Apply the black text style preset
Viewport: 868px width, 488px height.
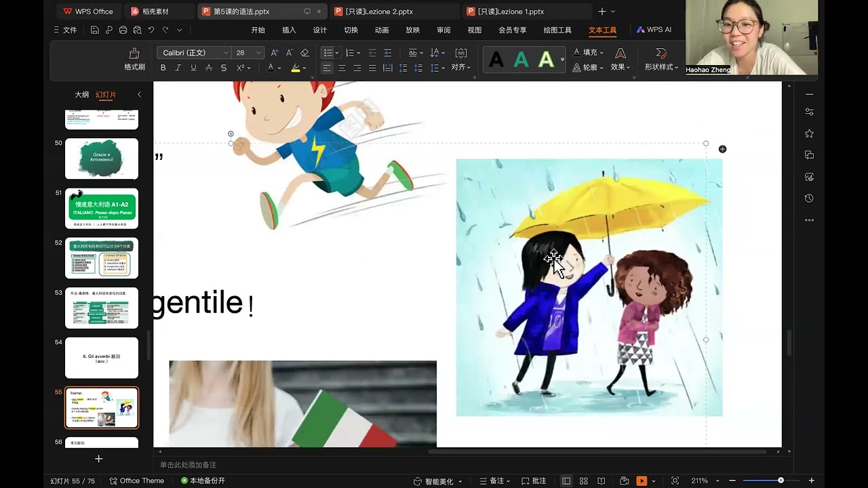coord(496,60)
